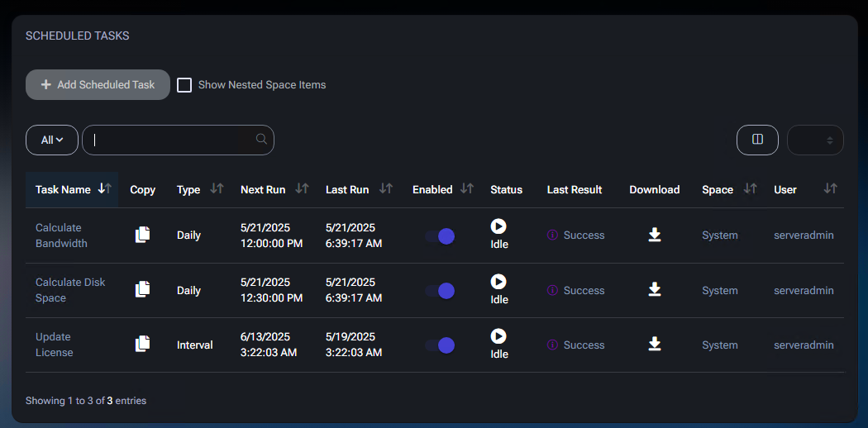868x428 pixels.
Task: Click System space in Calculate Bandwidth row
Action: pos(720,235)
